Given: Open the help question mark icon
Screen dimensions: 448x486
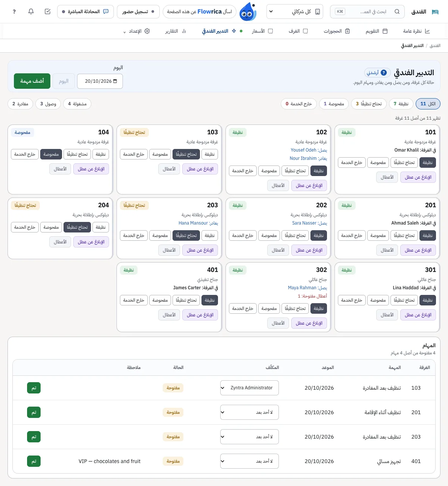Looking at the screenshot, I should (14, 12).
